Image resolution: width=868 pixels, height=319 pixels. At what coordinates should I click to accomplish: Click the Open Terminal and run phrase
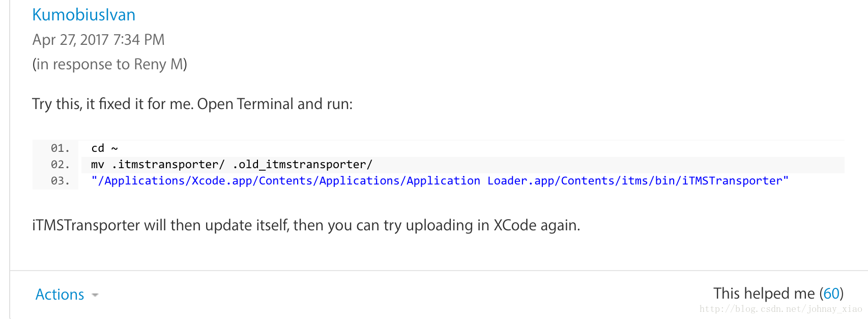[275, 104]
